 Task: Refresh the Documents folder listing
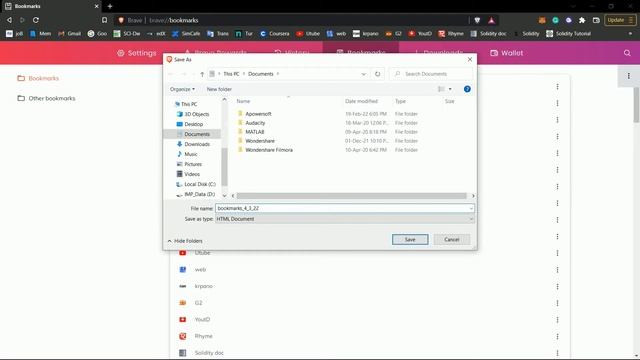point(378,74)
